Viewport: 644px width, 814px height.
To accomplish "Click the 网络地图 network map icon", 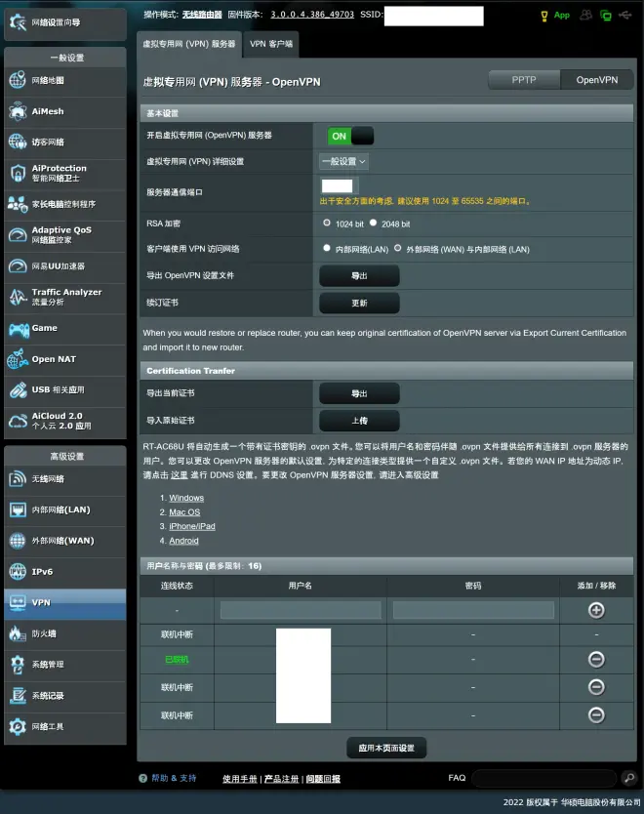I will click(18, 80).
